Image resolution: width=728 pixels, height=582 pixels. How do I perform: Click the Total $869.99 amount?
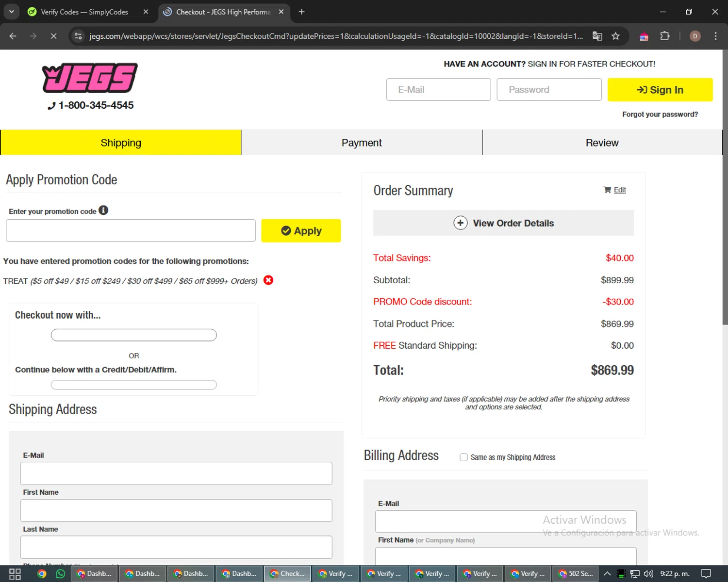pos(612,370)
